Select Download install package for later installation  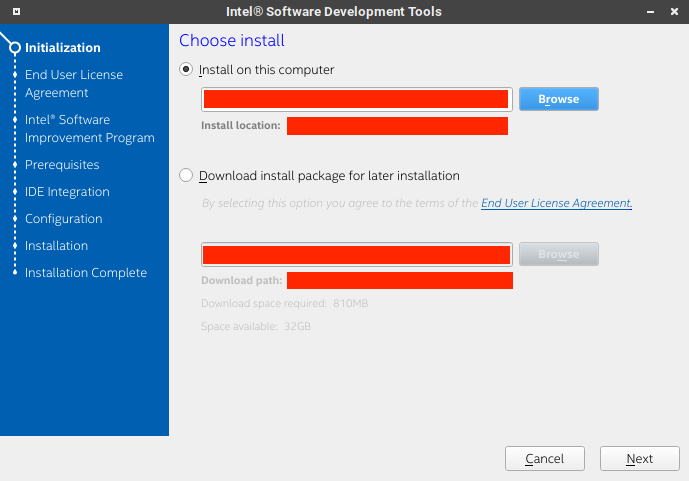point(186,175)
